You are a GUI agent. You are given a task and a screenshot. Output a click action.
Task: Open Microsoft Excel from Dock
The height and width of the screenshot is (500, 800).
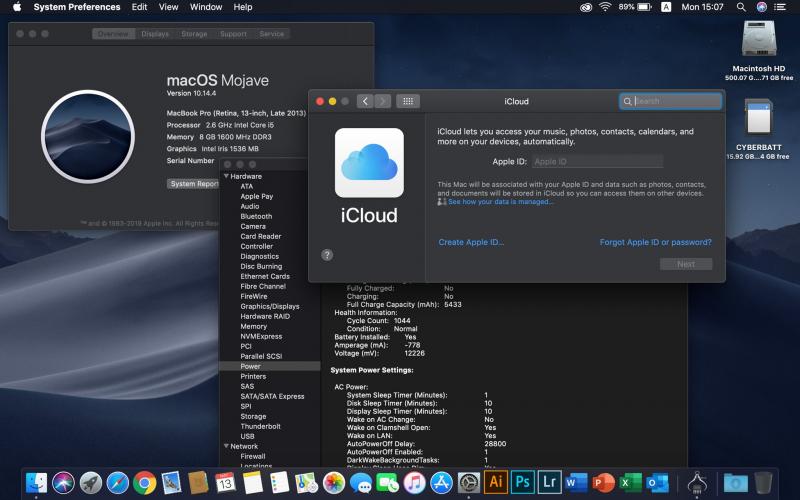click(631, 483)
